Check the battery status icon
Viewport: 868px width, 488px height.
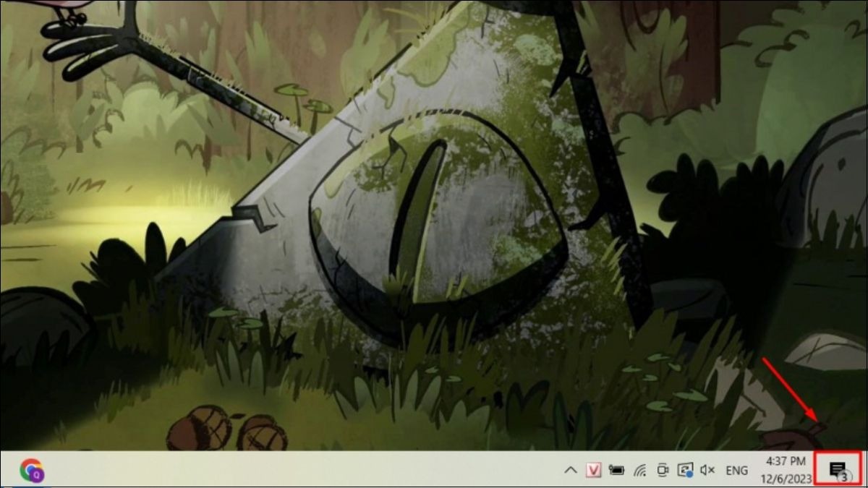click(616, 471)
